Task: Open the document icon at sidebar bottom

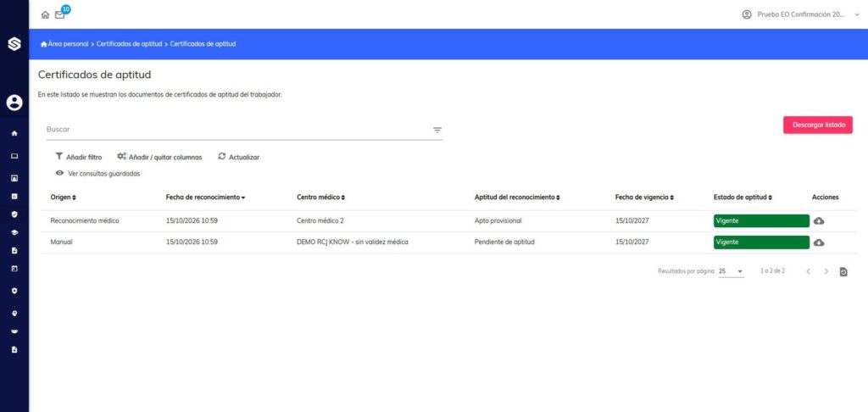Action: tap(14, 349)
